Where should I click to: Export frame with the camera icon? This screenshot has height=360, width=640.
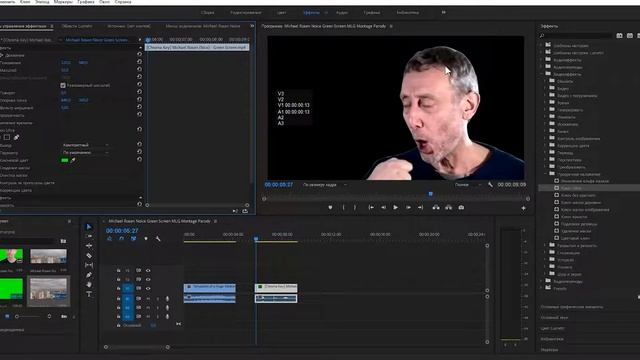pyautogui.click(x=461, y=207)
